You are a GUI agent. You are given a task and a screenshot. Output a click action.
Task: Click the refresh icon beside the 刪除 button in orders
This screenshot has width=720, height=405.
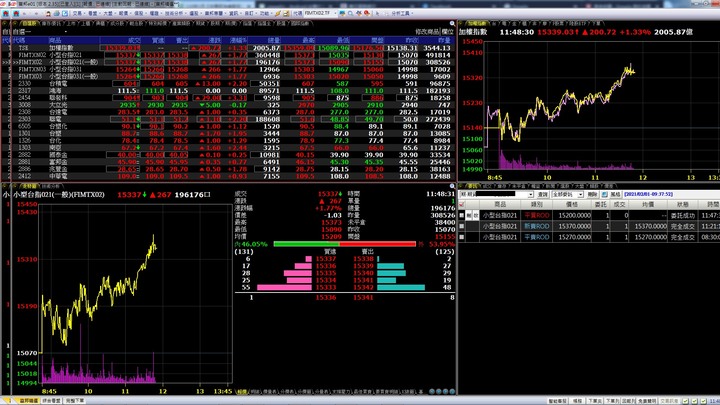[604, 195]
